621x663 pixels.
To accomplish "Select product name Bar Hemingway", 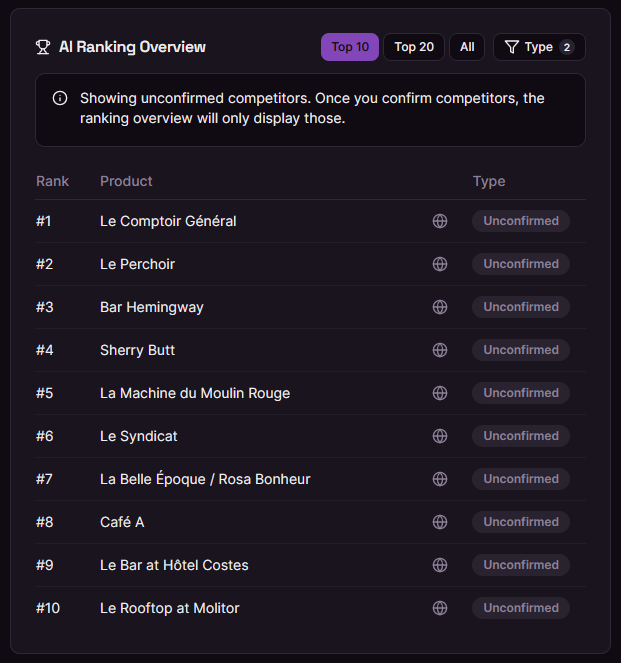I will [x=152, y=307].
